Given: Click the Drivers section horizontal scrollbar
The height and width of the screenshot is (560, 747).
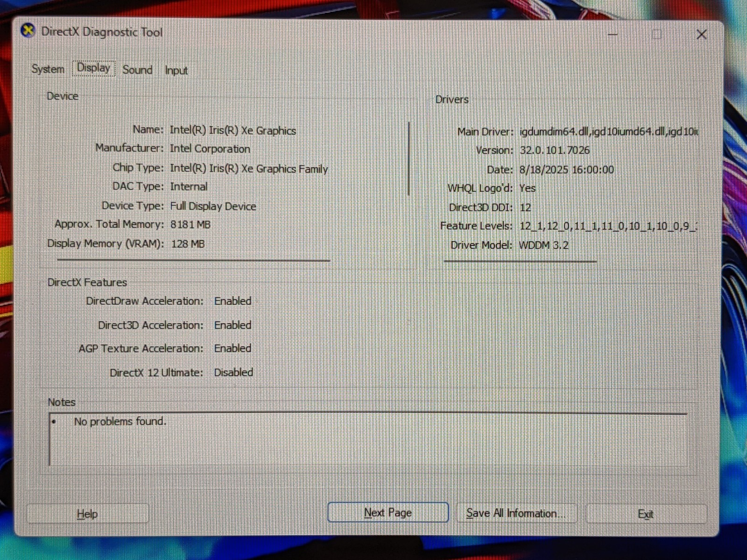Looking at the screenshot, I should click(521, 261).
